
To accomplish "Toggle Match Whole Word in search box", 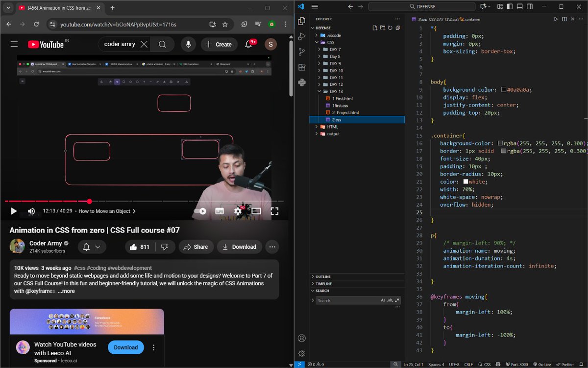I will (x=390, y=300).
